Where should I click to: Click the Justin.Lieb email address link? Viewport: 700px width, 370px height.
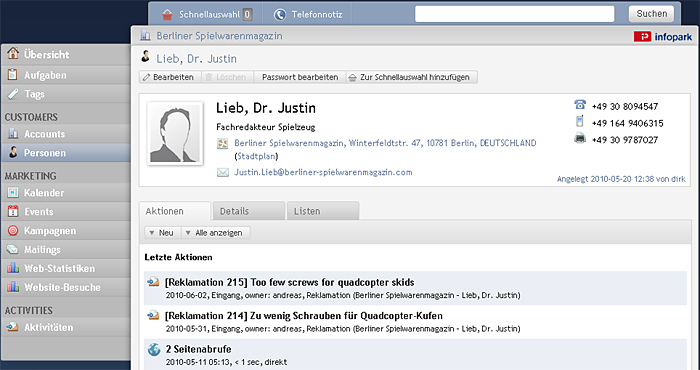(323, 172)
